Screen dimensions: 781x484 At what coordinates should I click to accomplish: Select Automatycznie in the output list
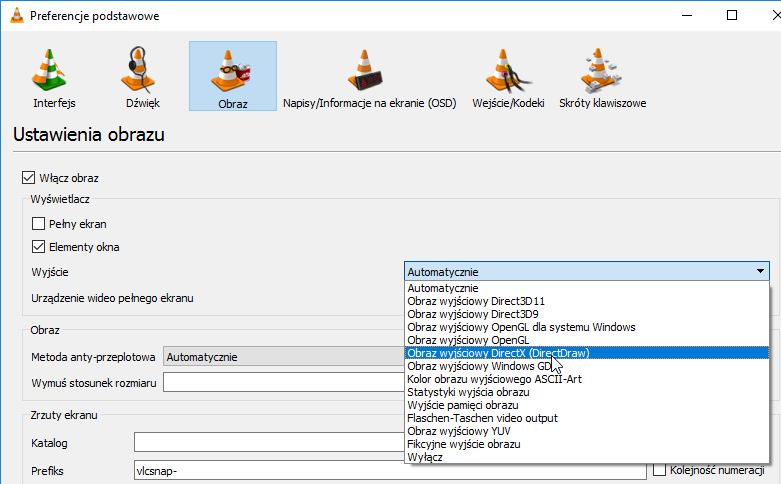[587, 288]
